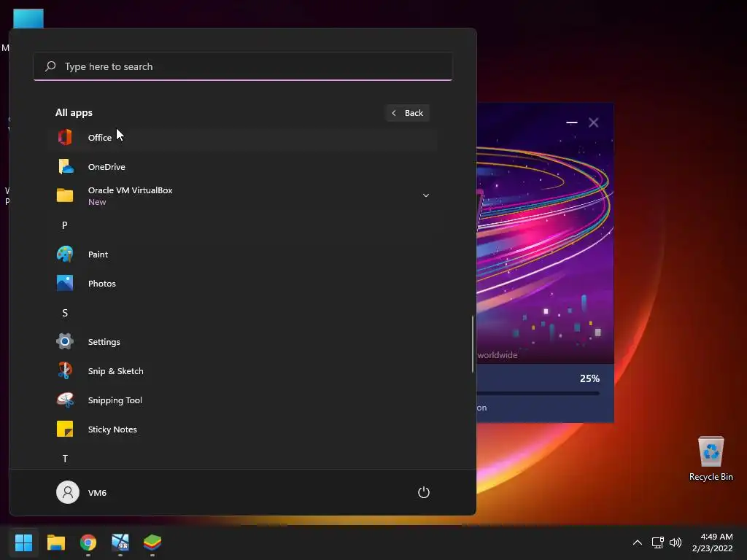Go back using the Back button
Screen dimensions: 747x560
click(x=408, y=113)
